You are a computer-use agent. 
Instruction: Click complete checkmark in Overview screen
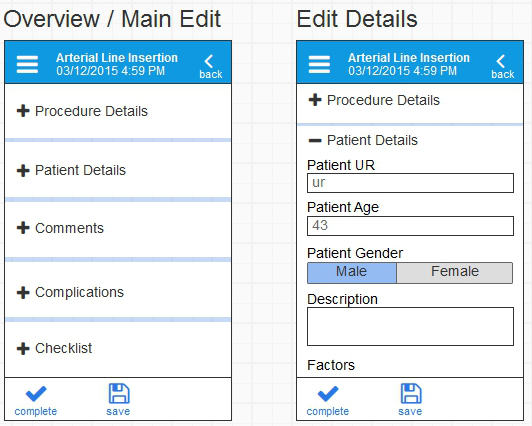pos(36,394)
